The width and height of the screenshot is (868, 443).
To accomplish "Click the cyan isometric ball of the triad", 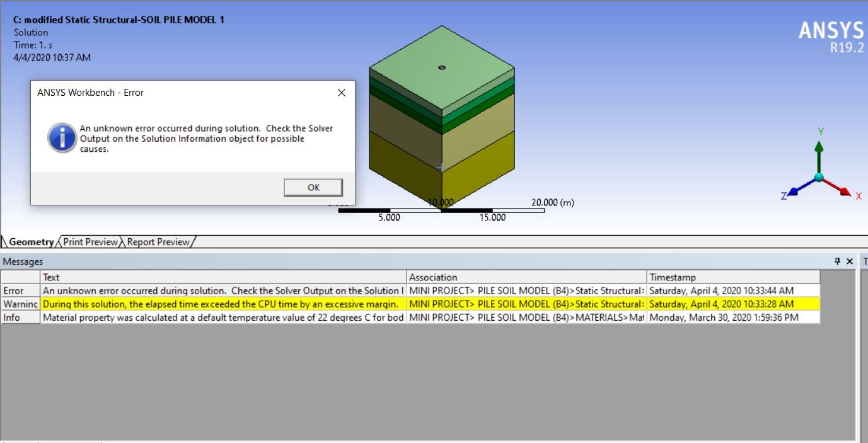I will click(x=818, y=177).
